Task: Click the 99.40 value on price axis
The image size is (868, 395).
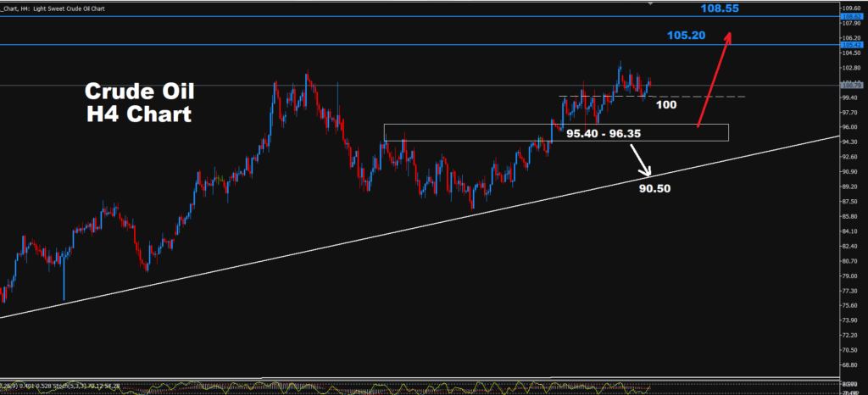Action: pyautogui.click(x=849, y=97)
